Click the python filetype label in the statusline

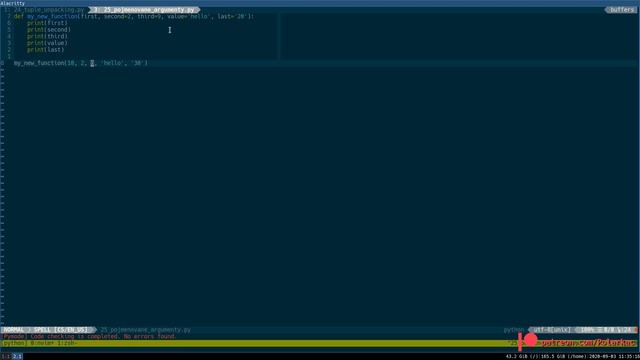click(513, 329)
